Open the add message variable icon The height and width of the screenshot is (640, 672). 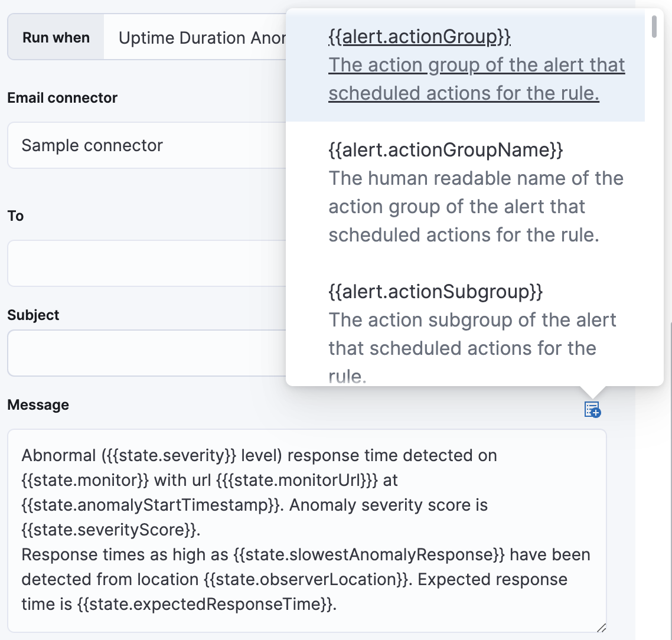(x=592, y=409)
